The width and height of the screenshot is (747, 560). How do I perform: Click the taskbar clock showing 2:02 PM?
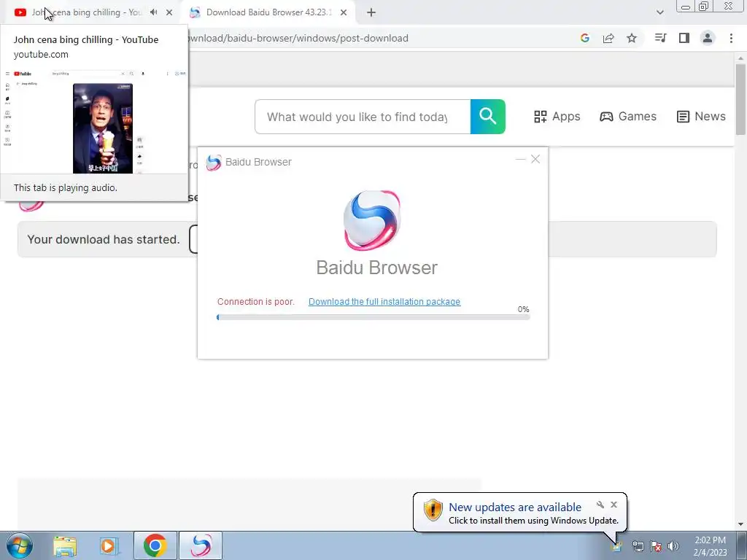pyautogui.click(x=711, y=546)
